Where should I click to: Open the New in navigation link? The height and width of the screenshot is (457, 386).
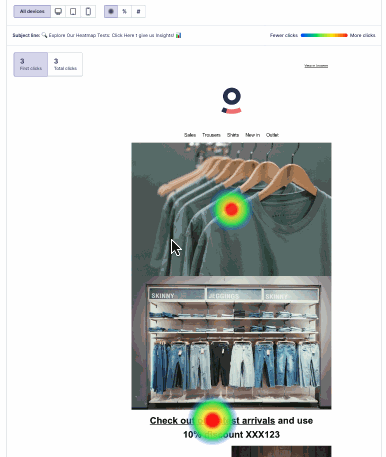[x=253, y=135]
